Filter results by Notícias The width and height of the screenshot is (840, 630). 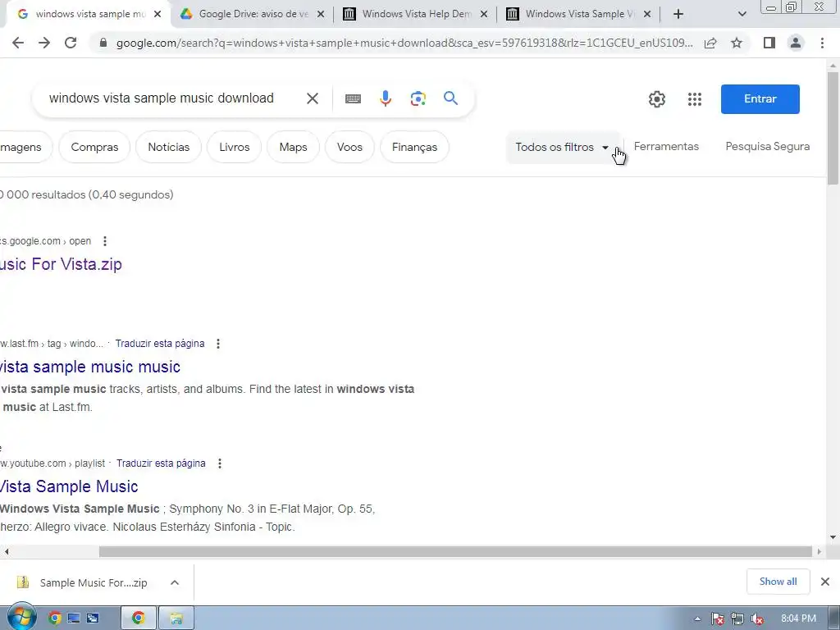pyautogui.click(x=169, y=147)
